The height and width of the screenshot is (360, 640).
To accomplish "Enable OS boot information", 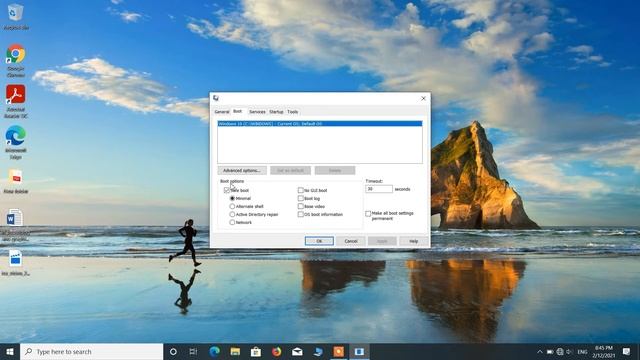I will (301, 214).
